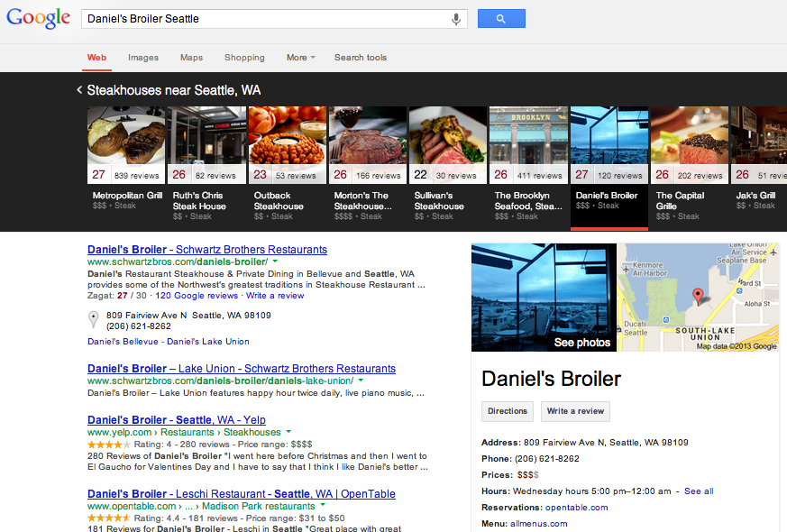Viewport: 787px width, 532px height.
Task: Select The Brooklyn Seafood carousel photo
Action: point(528,145)
